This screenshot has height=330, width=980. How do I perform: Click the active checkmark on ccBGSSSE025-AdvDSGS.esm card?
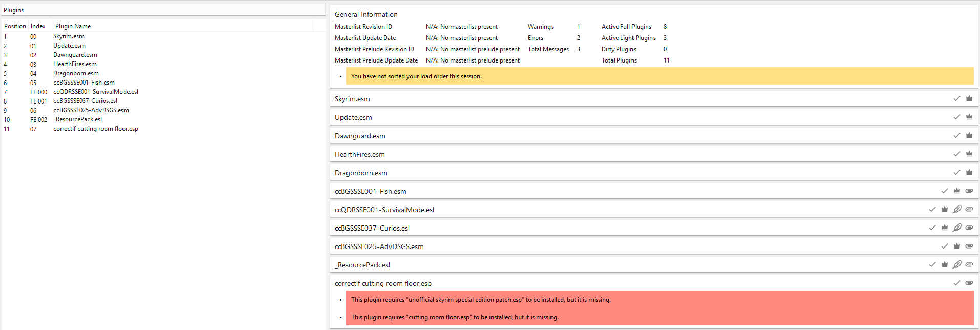pos(945,246)
